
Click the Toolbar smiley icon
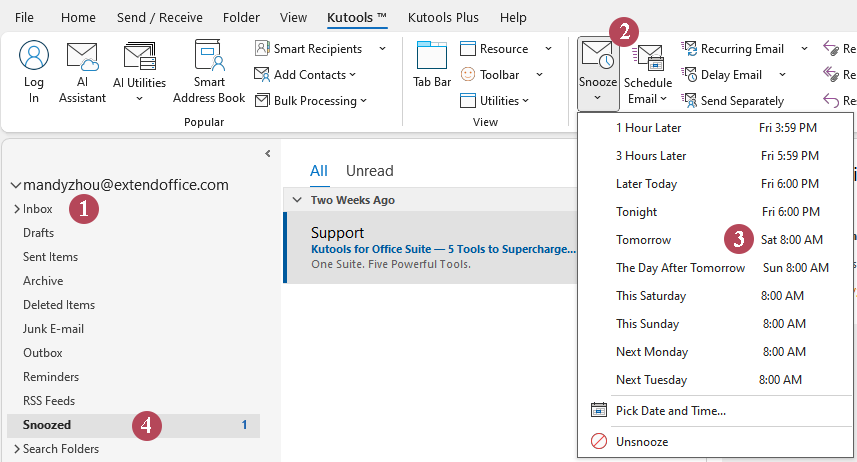pos(468,74)
